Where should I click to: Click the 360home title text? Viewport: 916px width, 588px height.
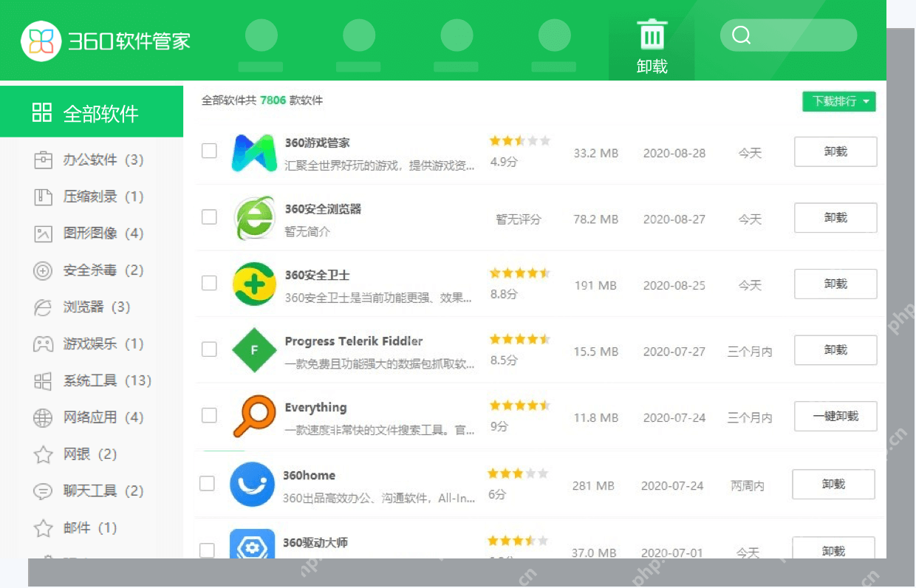coord(309,475)
